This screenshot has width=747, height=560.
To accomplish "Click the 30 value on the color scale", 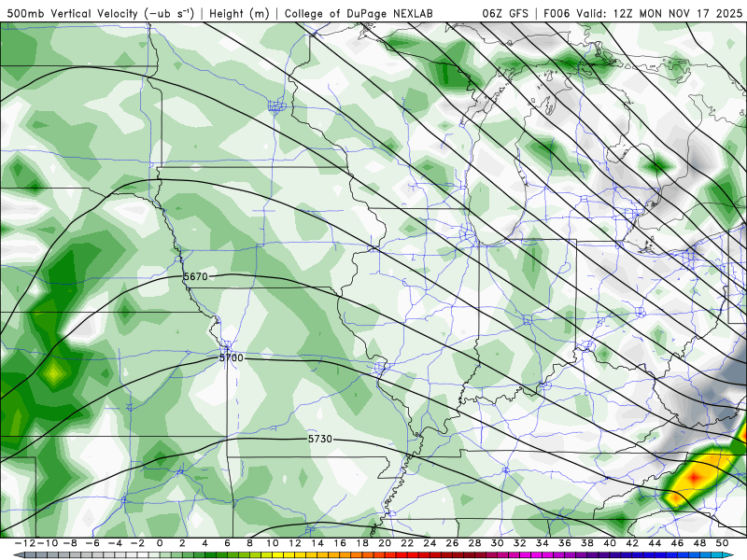I will pyautogui.click(x=498, y=543).
